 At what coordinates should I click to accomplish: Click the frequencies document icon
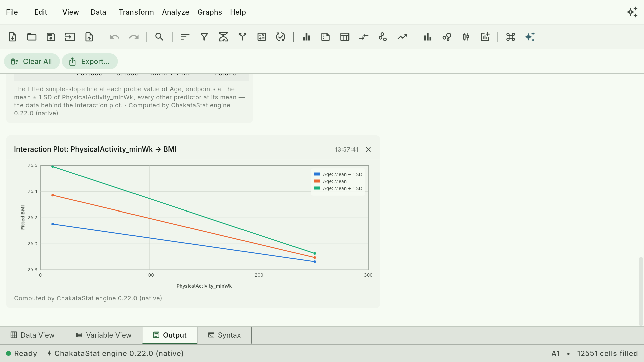(x=325, y=37)
